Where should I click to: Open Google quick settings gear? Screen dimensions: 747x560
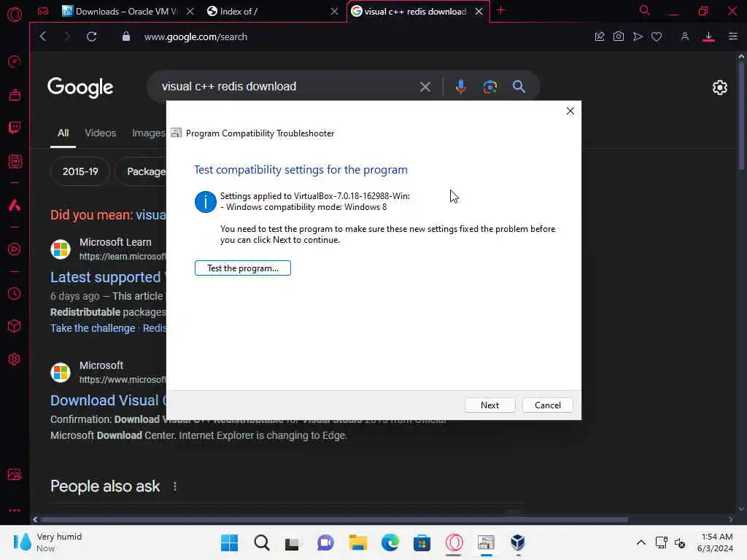(719, 87)
